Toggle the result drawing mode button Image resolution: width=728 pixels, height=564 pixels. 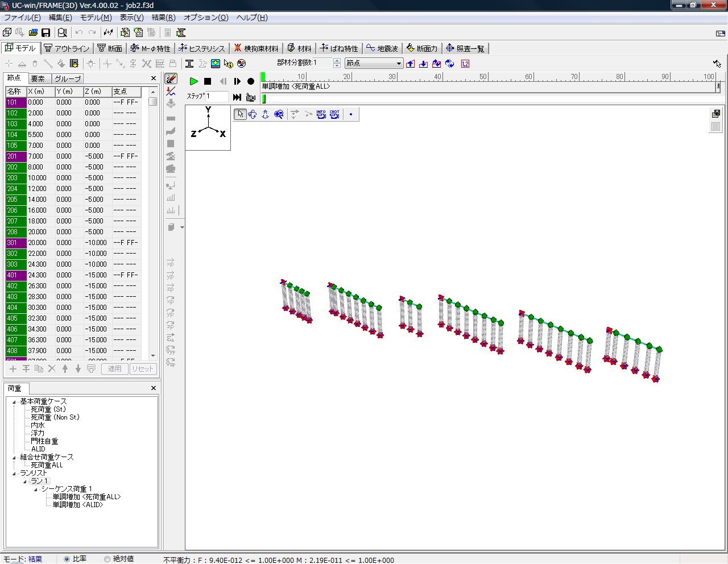[171, 78]
